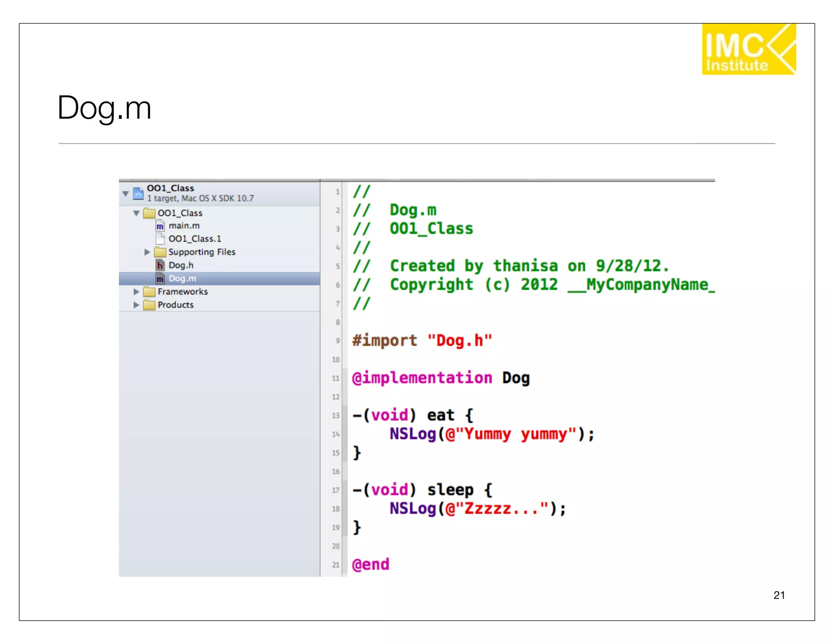
Task: Click the Products folder icon
Action: 149,305
